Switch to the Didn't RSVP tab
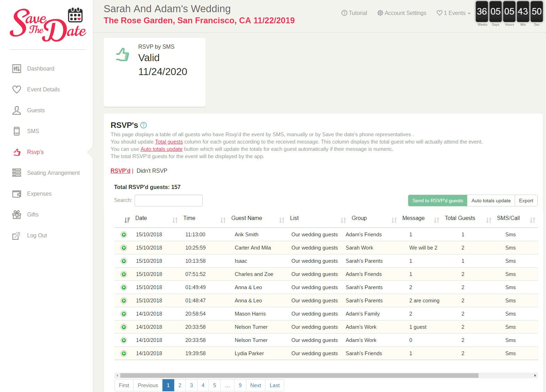This screenshot has width=546, height=392. click(152, 171)
